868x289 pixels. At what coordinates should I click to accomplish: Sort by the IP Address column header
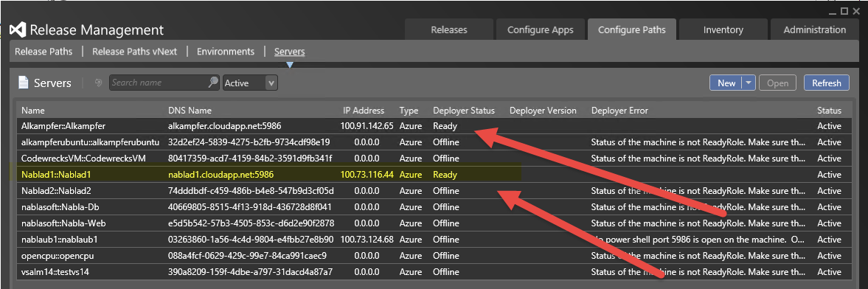[x=364, y=111]
